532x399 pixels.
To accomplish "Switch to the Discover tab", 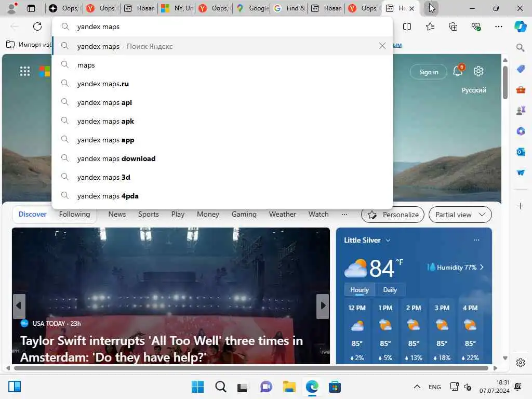I will point(32,214).
